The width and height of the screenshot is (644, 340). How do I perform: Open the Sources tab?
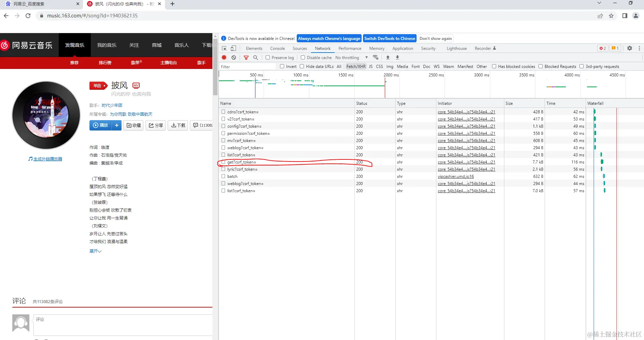click(299, 48)
